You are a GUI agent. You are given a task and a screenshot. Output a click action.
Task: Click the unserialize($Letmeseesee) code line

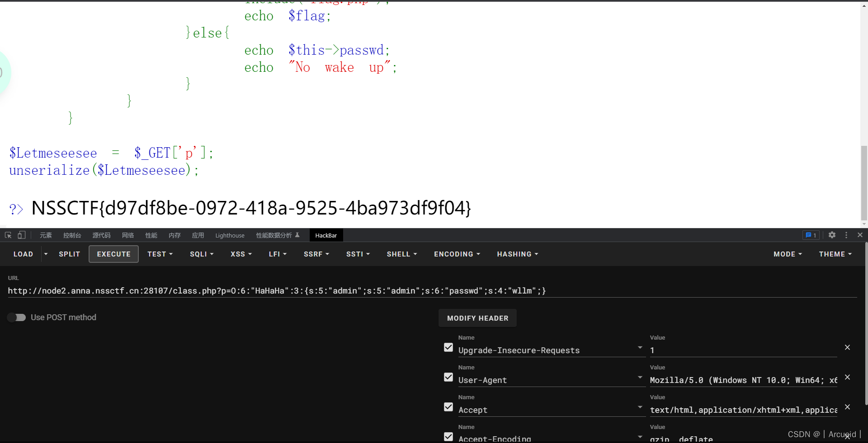pyautogui.click(x=104, y=170)
